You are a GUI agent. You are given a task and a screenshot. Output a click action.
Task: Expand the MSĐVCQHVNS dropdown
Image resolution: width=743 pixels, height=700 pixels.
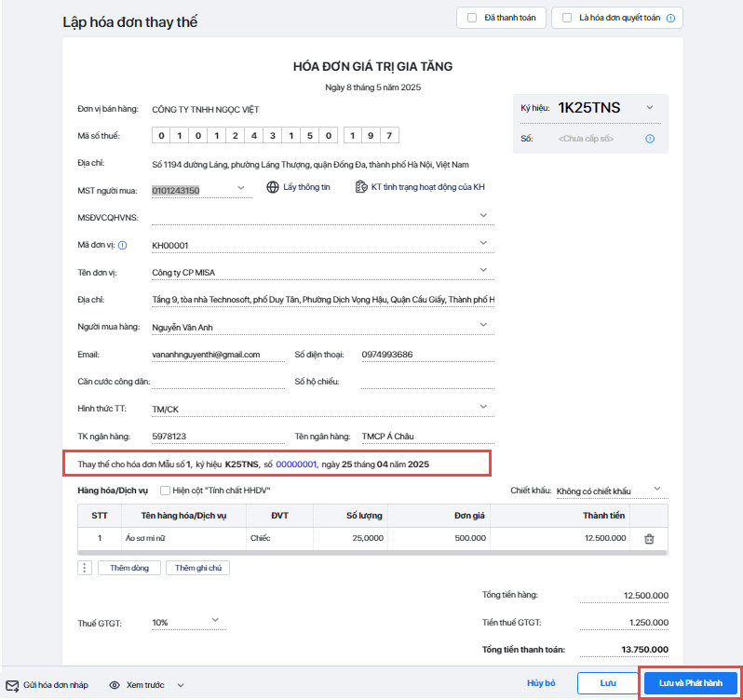(x=483, y=216)
